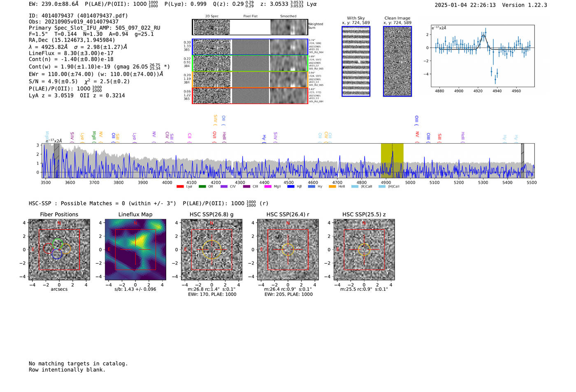Click the Obs: 20210905v019_4014079437 line

[x=74, y=22]
